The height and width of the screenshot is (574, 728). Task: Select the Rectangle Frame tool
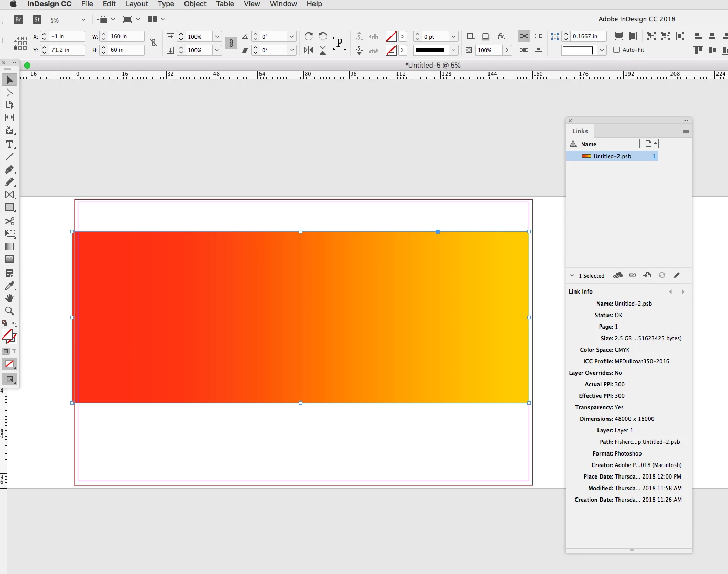click(9, 194)
